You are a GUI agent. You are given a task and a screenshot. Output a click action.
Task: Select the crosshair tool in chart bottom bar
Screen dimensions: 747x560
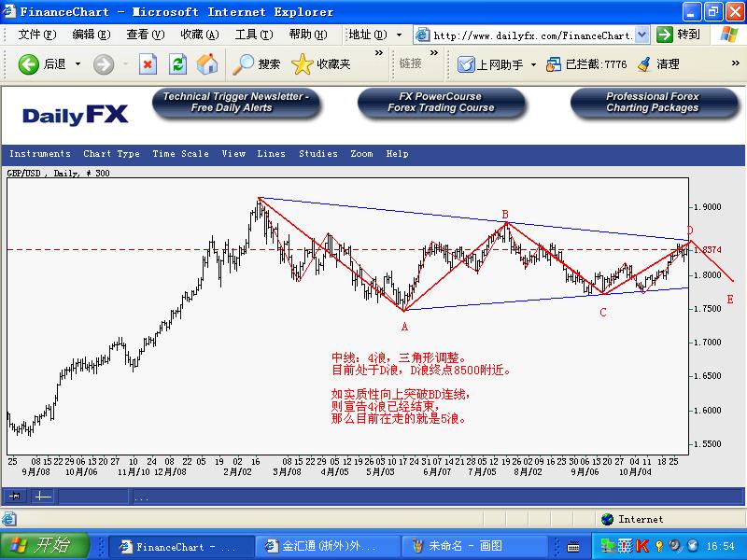click(x=43, y=497)
